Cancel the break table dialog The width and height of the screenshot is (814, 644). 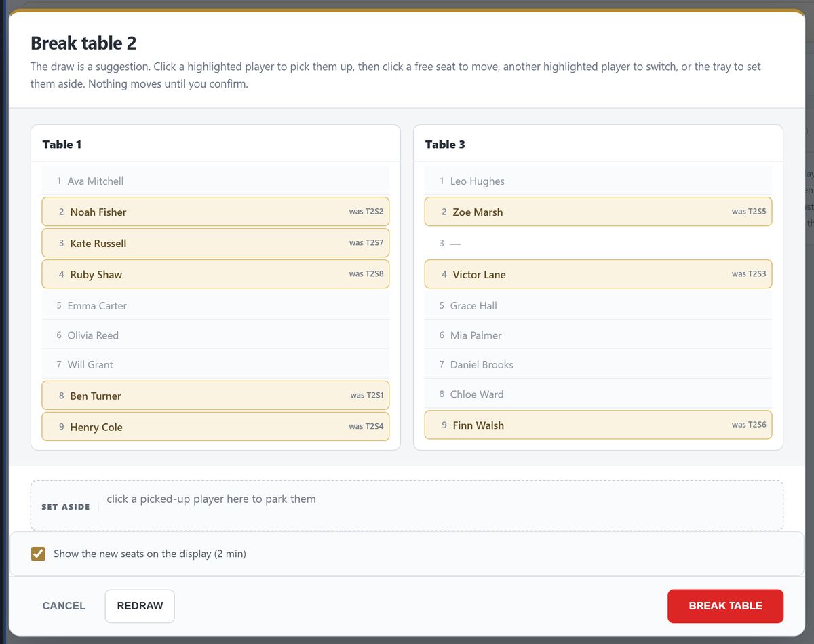[x=64, y=606]
